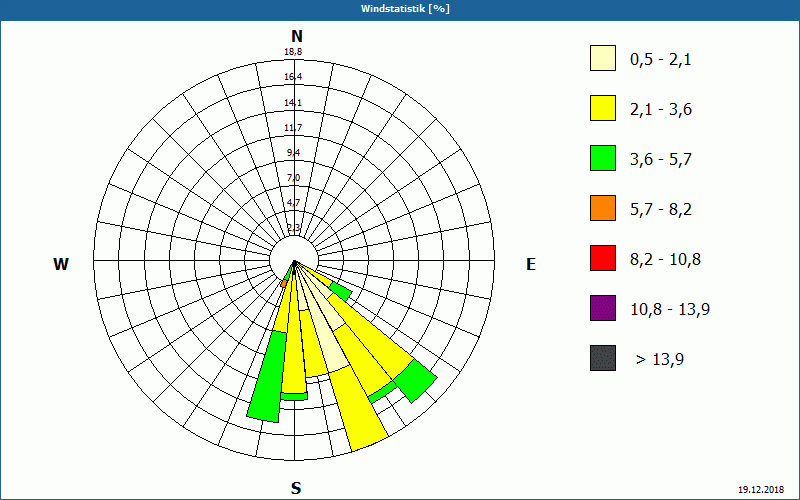
Task: Click the yellow 2,1 - 3,6 legend swatch
Action: click(x=603, y=108)
